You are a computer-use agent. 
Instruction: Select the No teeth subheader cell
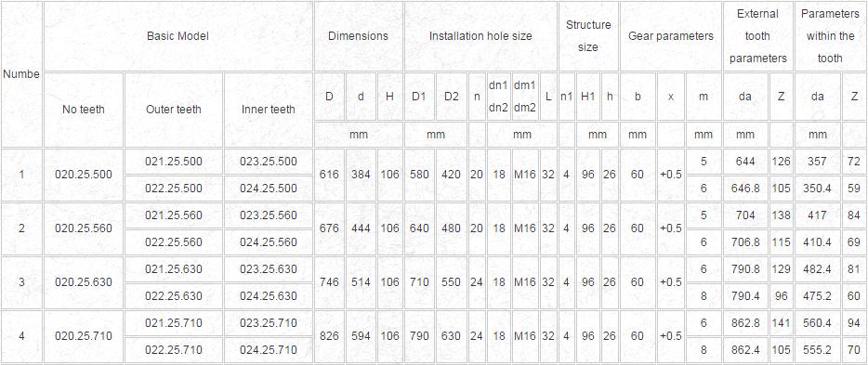tap(84, 110)
